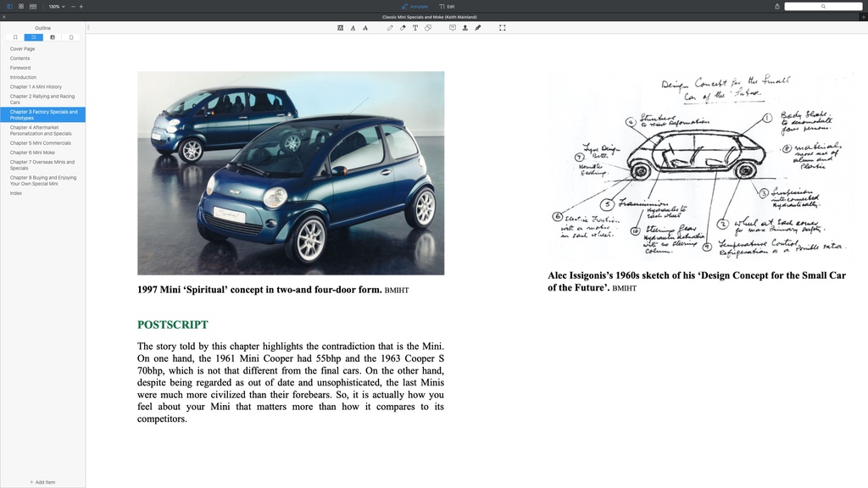Open Chapter 6 Mini Moke in outline

click(32, 152)
